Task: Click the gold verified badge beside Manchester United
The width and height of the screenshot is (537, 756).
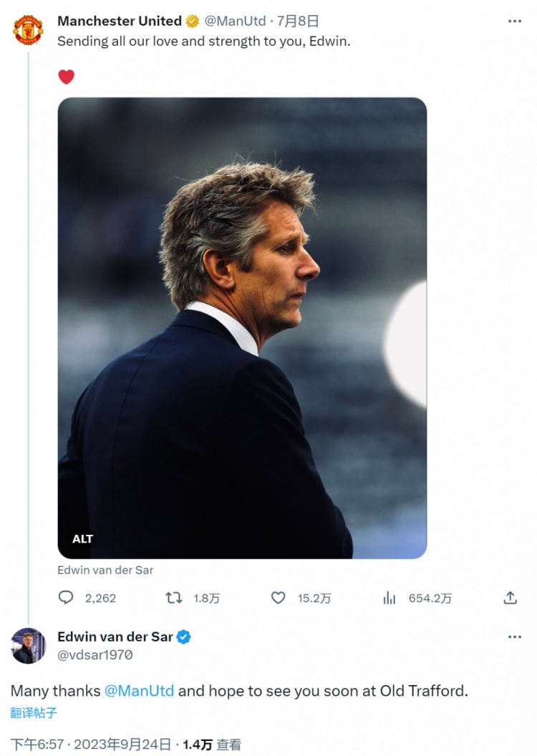Action: click(x=193, y=21)
